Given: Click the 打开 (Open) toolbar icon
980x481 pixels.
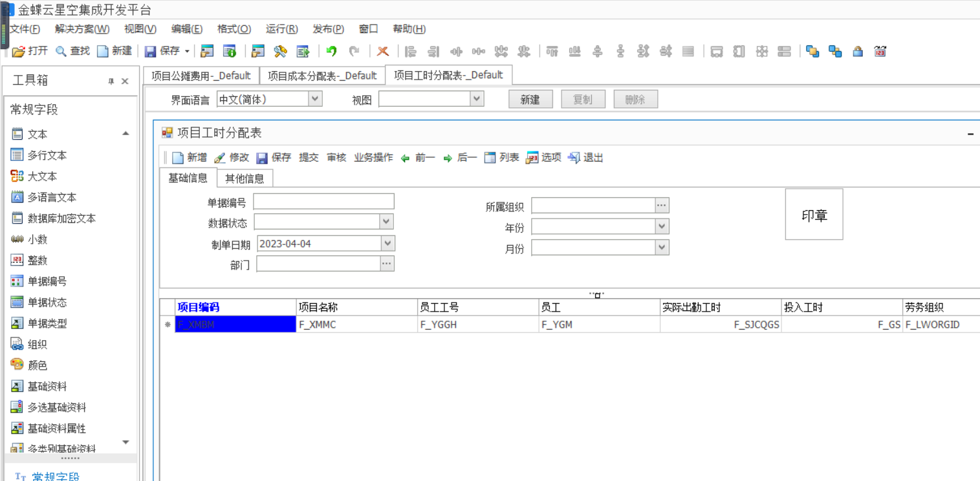Looking at the screenshot, I should (19, 51).
